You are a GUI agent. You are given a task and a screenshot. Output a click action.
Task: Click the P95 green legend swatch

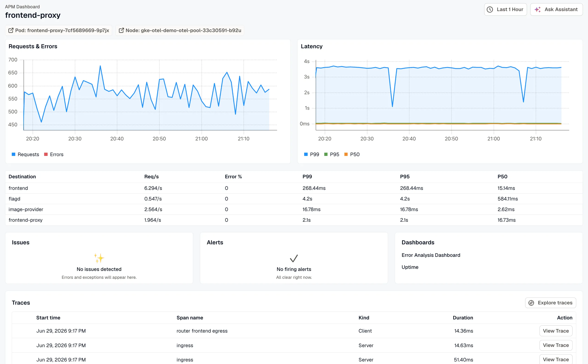click(x=326, y=154)
